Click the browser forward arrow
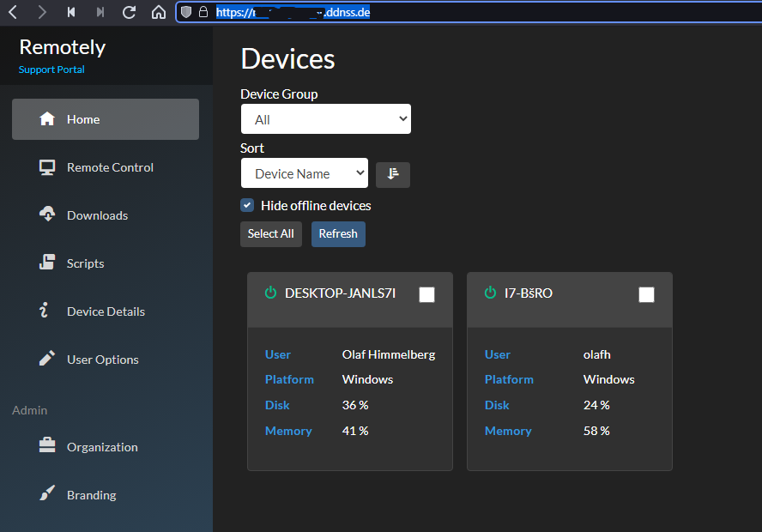The width and height of the screenshot is (762, 532). 42,12
